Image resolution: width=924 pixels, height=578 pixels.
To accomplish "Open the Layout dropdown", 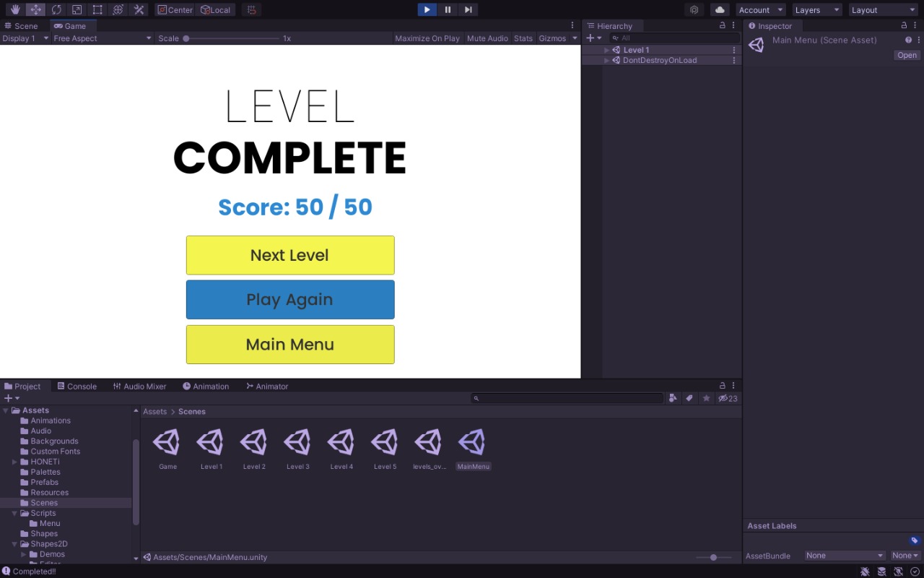I will point(884,10).
